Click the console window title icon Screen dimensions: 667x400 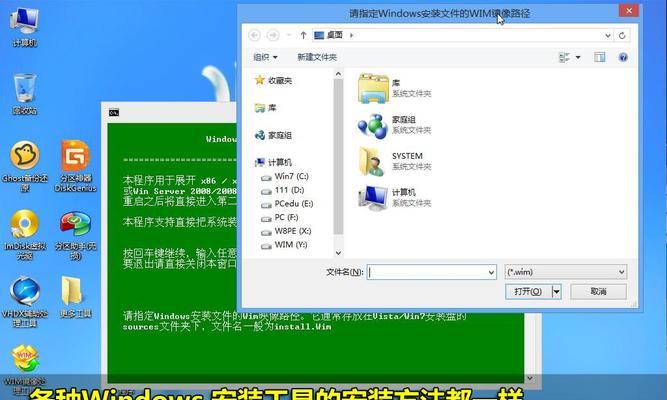click(114, 113)
